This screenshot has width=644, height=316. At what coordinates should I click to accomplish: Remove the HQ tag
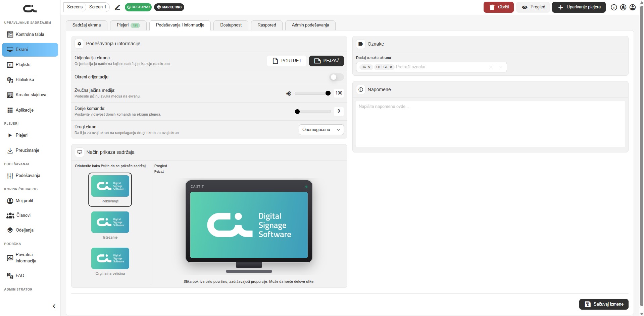369,67
